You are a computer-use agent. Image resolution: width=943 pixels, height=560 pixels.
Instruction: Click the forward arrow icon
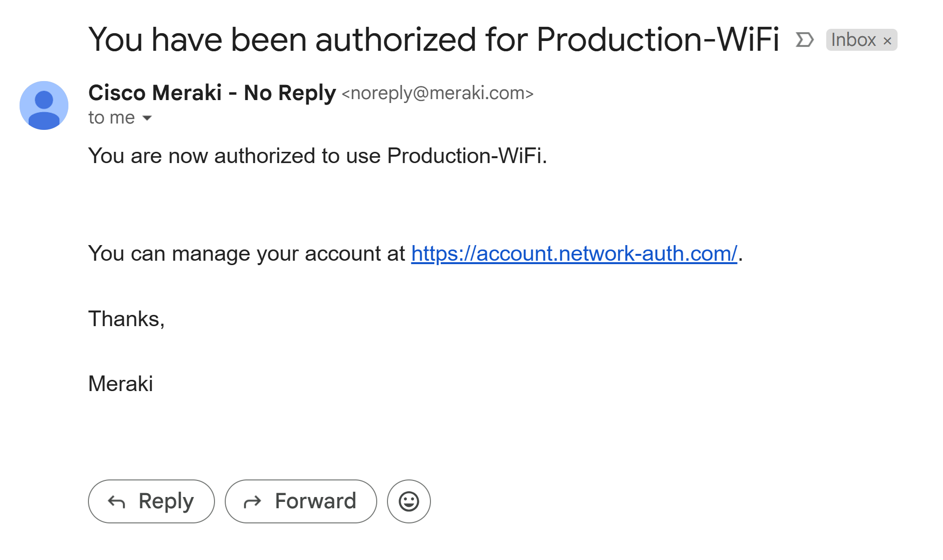(x=253, y=501)
